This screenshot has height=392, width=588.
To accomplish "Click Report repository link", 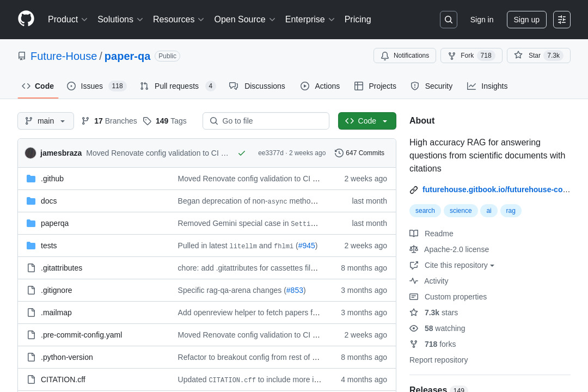I will (438, 360).
